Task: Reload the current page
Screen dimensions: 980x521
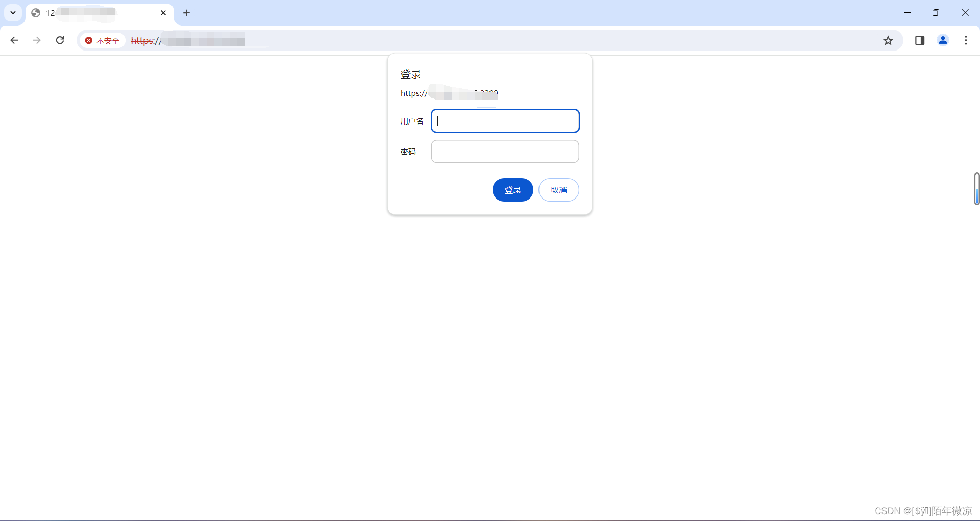Action: [60, 40]
